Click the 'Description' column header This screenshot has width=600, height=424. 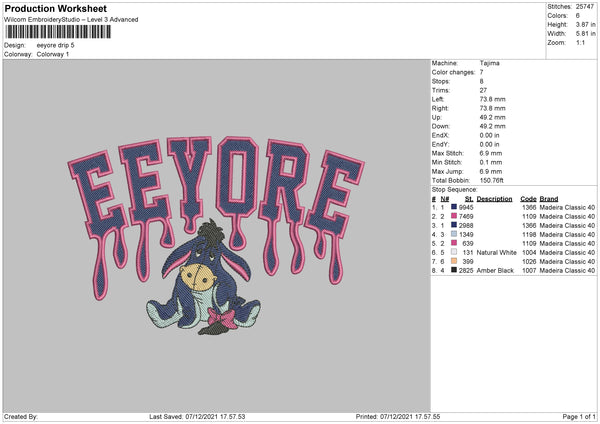(x=494, y=199)
